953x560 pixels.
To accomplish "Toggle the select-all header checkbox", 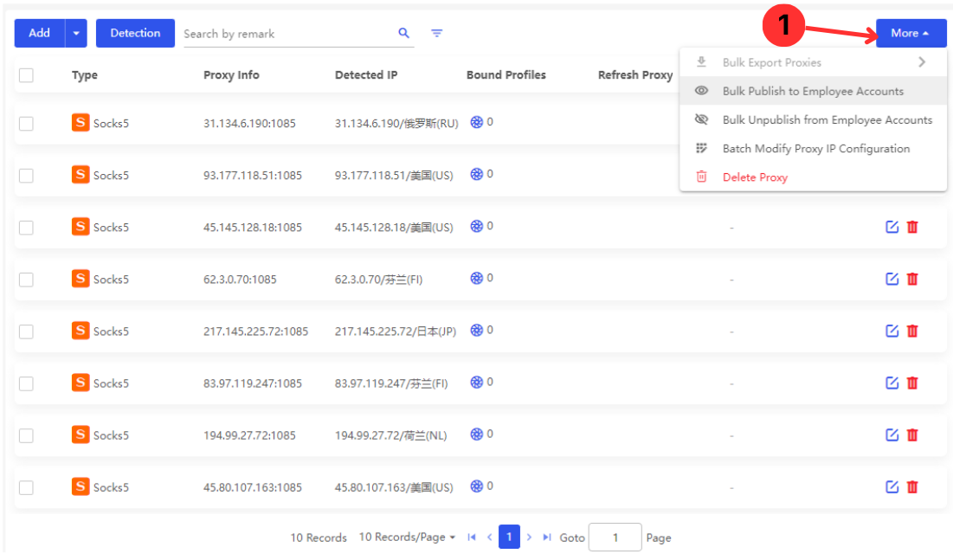I will [x=26, y=75].
